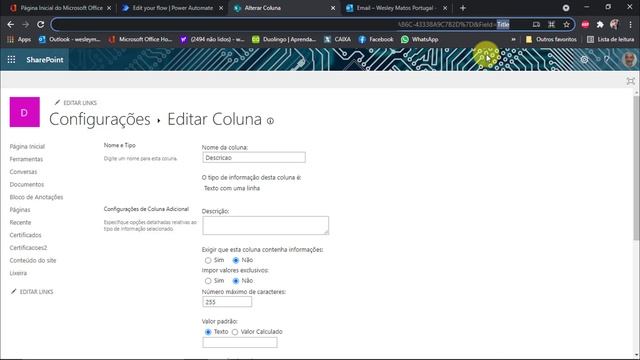Open a new browser tab

(x=463, y=8)
